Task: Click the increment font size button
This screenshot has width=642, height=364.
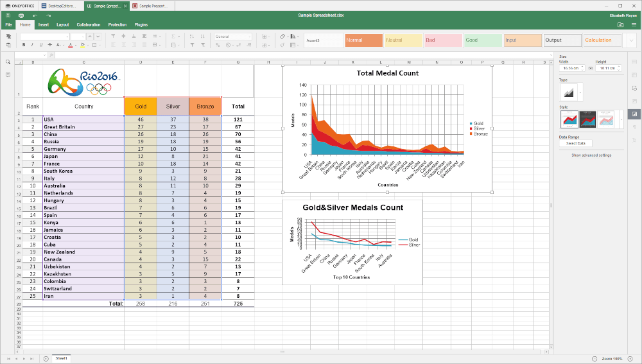Action: tap(90, 37)
